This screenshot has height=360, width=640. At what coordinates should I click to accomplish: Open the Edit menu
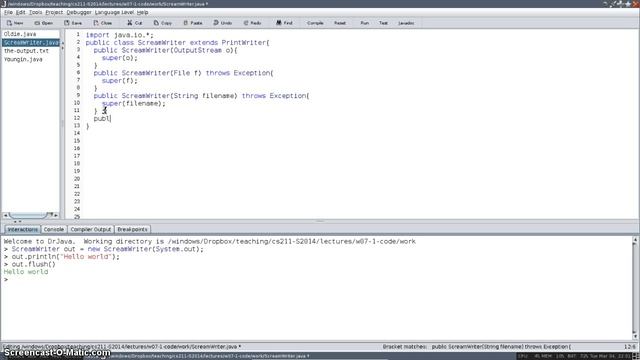pyautogui.click(x=20, y=12)
